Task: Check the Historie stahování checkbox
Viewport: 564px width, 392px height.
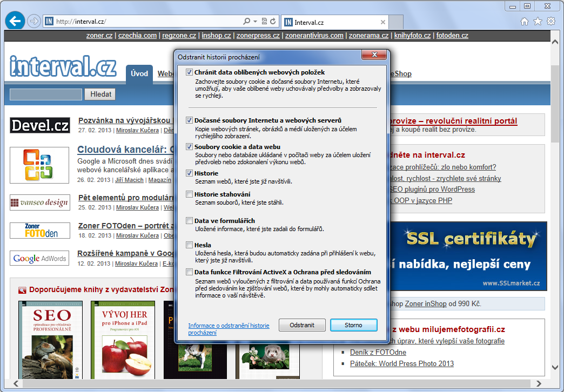Action: click(x=189, y=194)
